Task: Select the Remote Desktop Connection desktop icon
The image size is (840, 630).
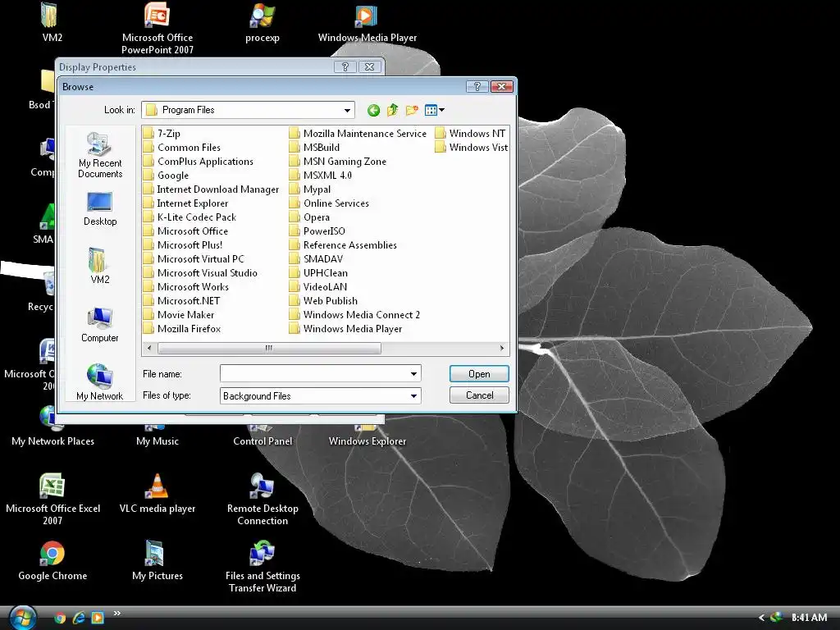Action: coord(262,500)
